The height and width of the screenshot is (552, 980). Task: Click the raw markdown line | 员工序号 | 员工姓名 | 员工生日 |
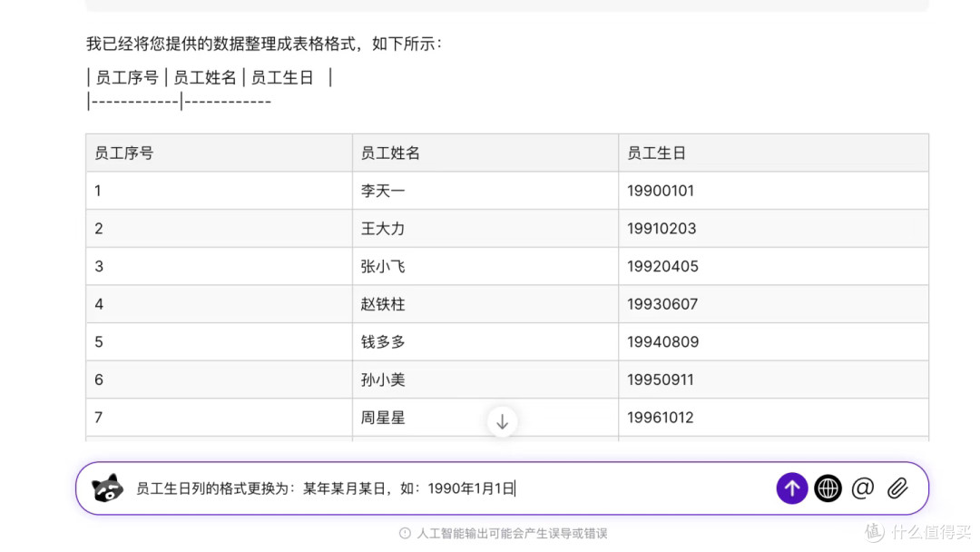tap(210, 77)
